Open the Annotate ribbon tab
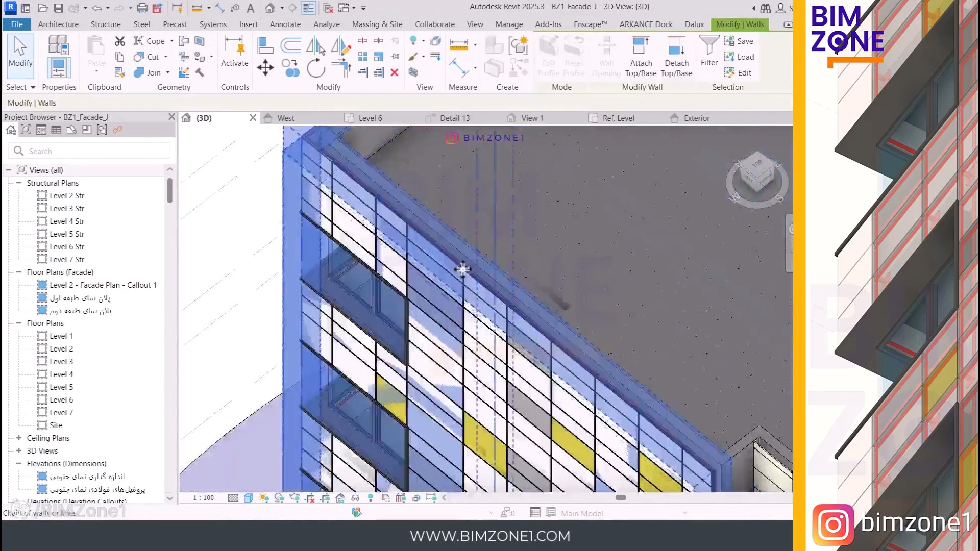 click(x=285, y=24)
